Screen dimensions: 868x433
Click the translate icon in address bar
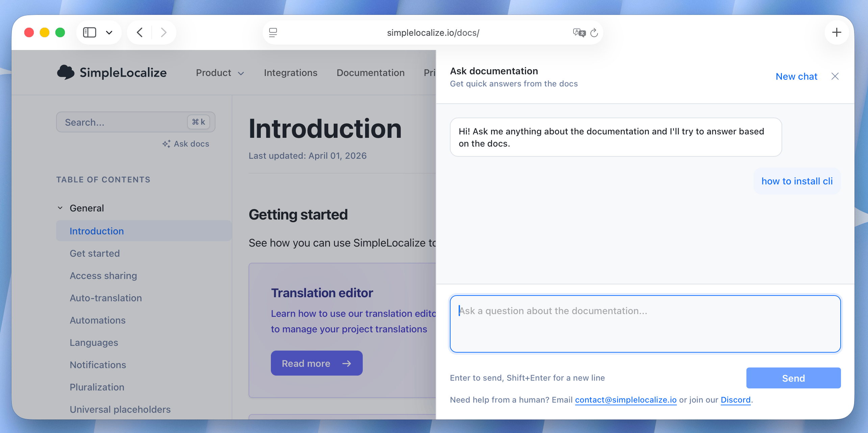click(x=579, y=32)
